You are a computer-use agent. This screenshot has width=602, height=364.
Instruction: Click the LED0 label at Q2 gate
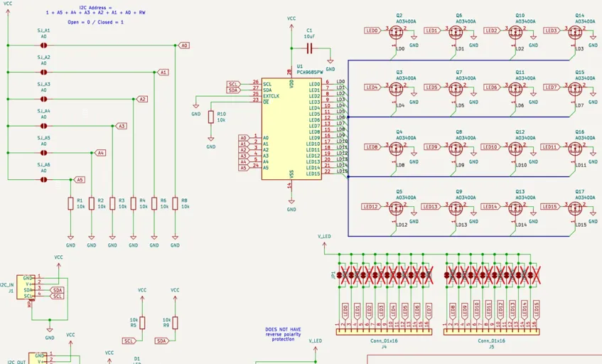(x=372, y=31)
